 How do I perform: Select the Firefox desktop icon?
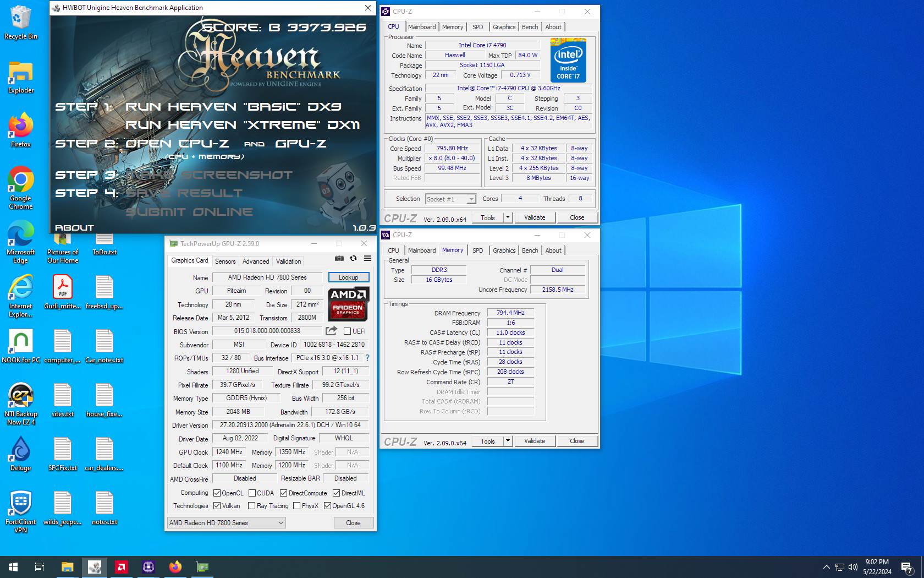[x=21, y=131]
